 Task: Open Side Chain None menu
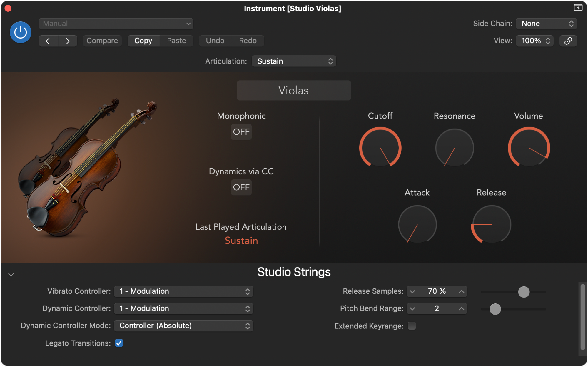(547, 24)
